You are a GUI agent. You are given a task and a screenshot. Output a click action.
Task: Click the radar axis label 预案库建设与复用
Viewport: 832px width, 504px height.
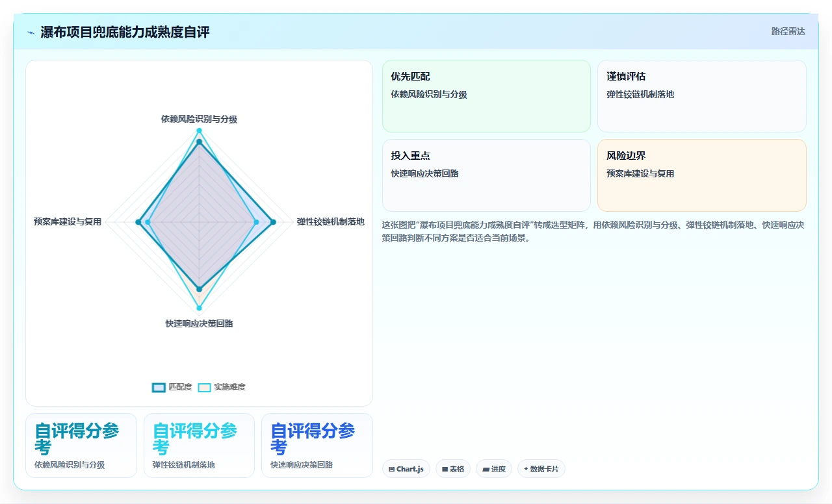(68, 222)
